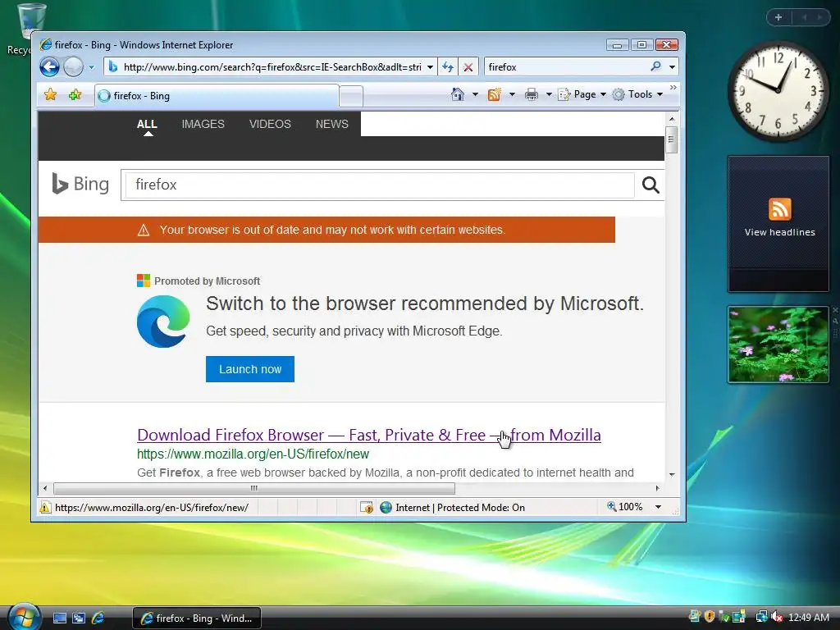Switch to the NEWS search tab
Screen dimensions: 840x630
click(331, 125)
